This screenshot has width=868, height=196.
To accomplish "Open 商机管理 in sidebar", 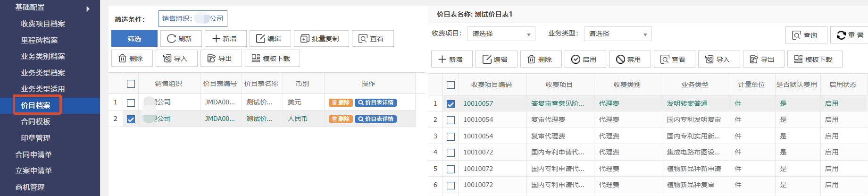I will pos(30,187).
